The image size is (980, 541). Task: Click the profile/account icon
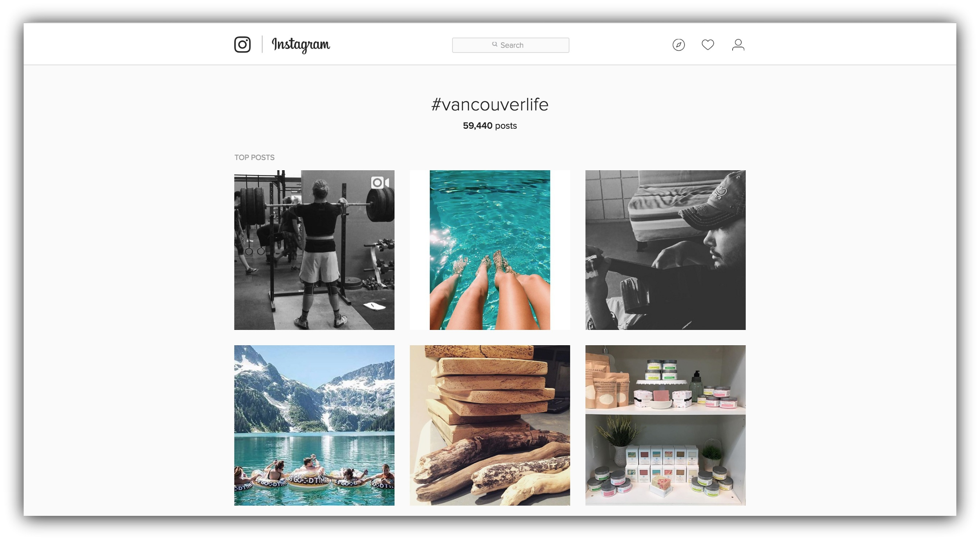tap(738, 45)
